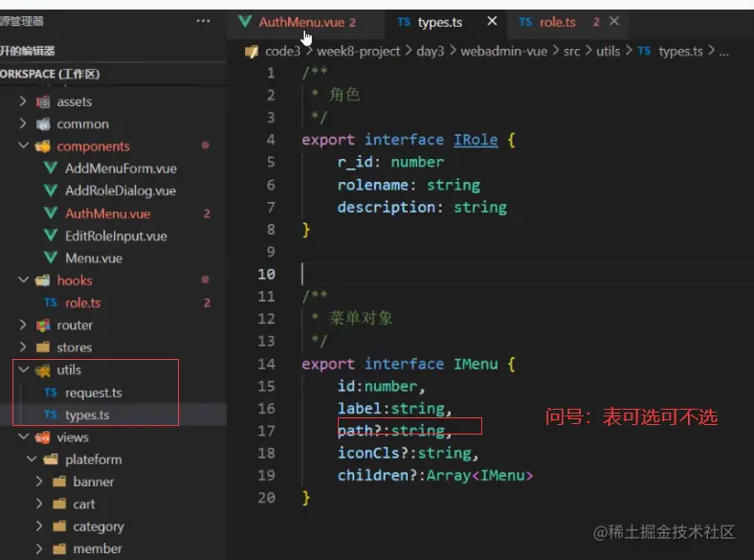Click the 'children?:Array<IMenu>' code line
Viewport: 754px width, 560px height.
click(x=435, y=476)
